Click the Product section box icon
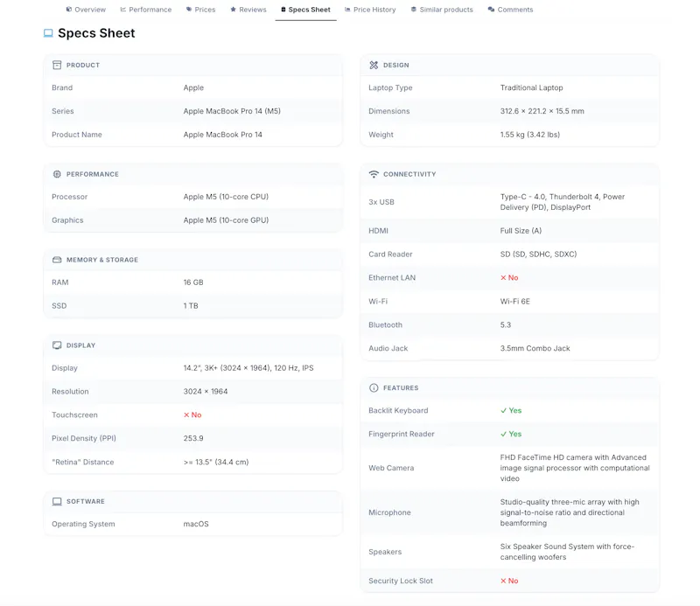 click(57, 66)
